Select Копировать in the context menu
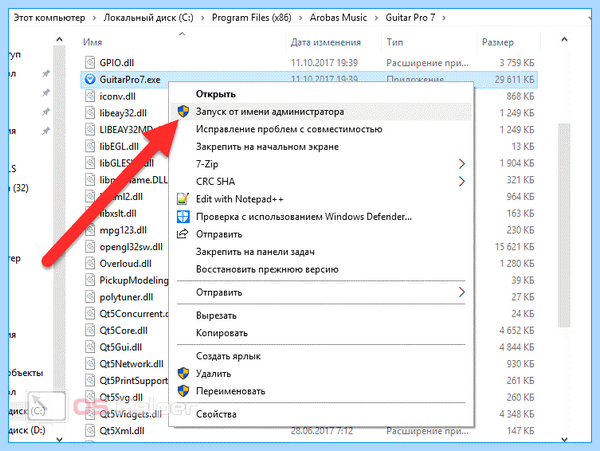This screenshot has height=451, width=600. 222,333
